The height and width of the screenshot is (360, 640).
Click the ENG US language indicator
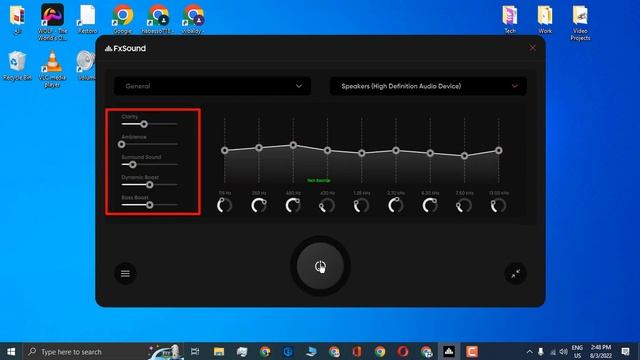(577, 351)
